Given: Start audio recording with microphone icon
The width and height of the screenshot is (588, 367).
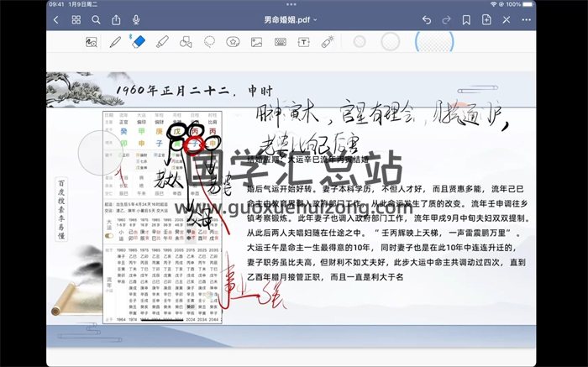Looking at the screenshot, I should click(x=136, y=19).
